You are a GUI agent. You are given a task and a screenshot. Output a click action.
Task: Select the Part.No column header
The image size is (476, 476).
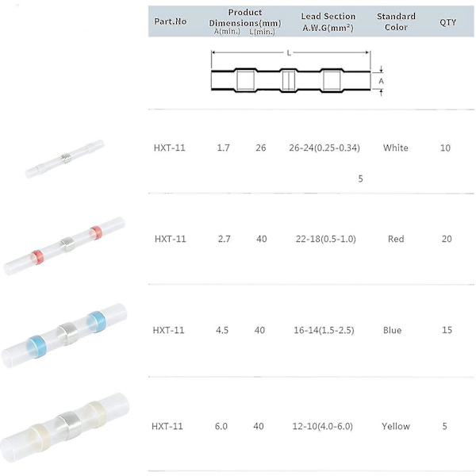pyautogui.click(x=171, y=21)
